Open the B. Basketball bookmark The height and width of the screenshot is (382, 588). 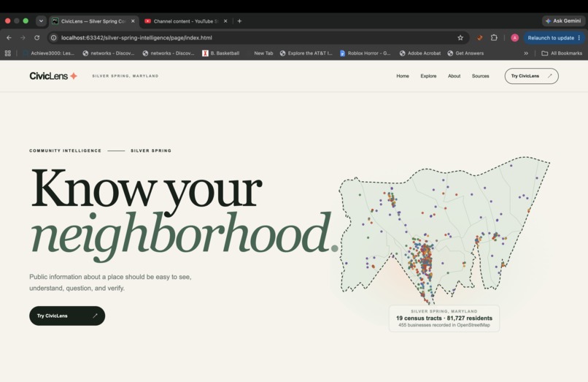pyautogui.click(x=221, y=53)
